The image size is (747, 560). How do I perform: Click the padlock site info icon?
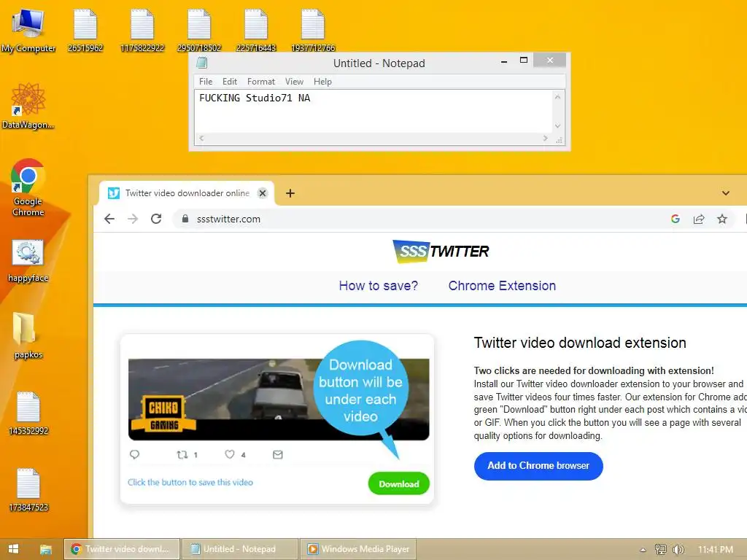pyautogui.click(x=185, y=219)
